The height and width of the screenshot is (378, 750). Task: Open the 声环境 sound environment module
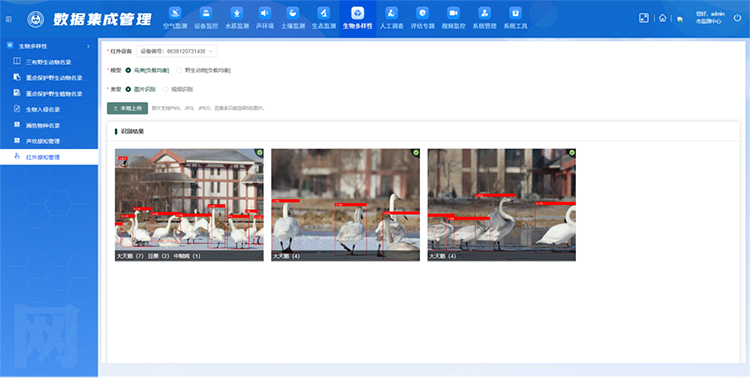pos(265,19)
